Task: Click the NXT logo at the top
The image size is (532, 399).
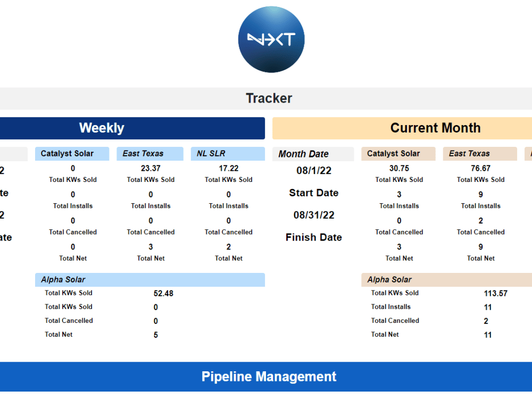Action: [x=271, y=39]
